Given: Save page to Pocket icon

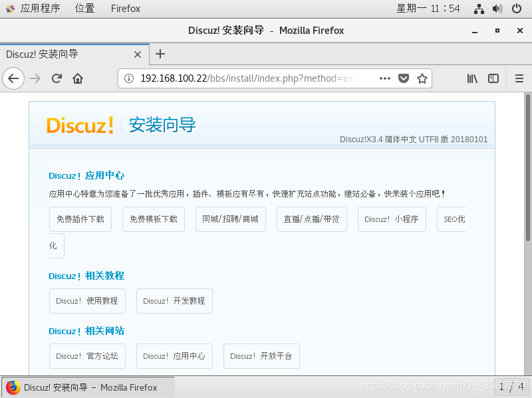Looking at the screenshot, I should point(404,78).
